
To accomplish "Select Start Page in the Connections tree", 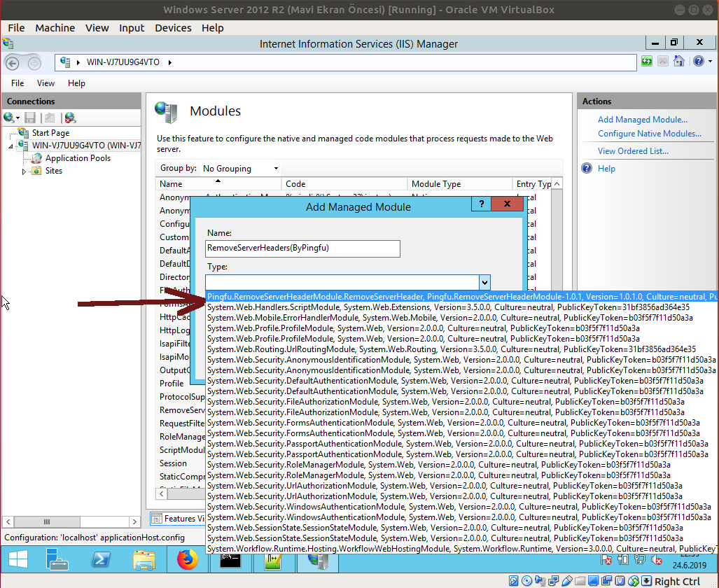I will 50,132.
